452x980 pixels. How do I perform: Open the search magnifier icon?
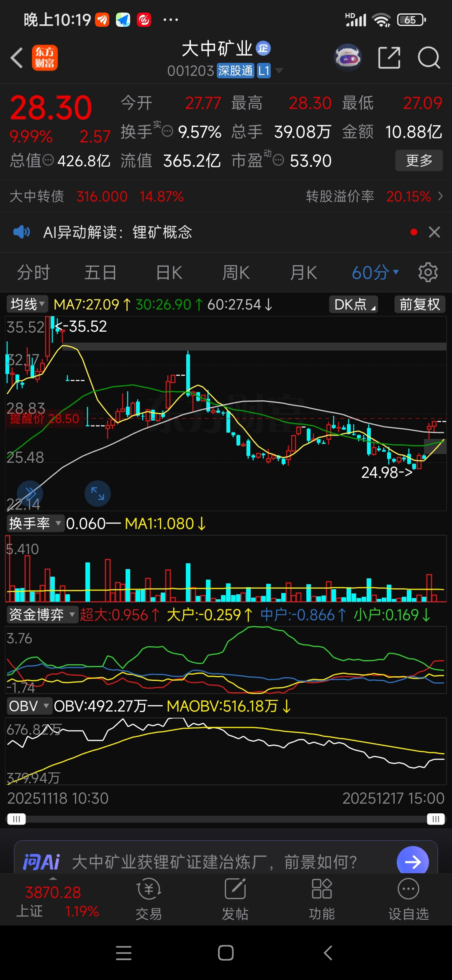(429, 57)
